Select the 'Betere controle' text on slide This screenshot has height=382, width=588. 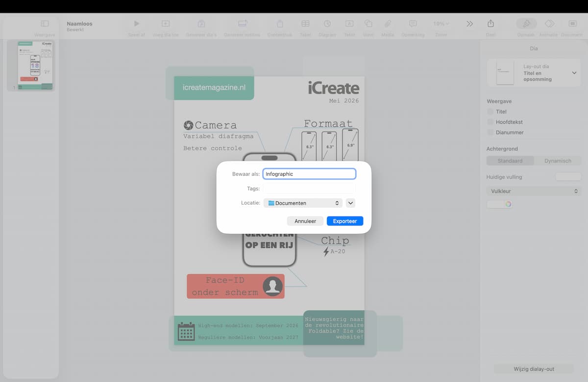pos(213,148)
